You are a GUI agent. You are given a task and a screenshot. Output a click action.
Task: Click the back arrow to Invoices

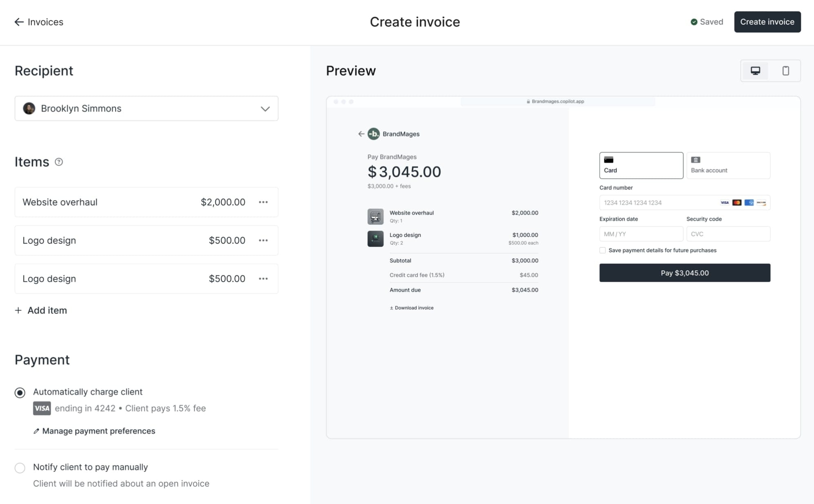point(19,22)
